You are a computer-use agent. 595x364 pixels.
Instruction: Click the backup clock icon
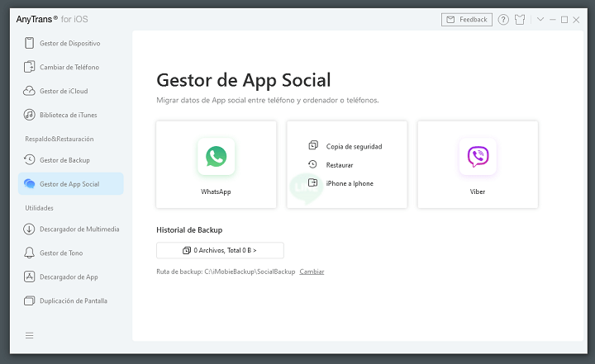tap(29, 159)
